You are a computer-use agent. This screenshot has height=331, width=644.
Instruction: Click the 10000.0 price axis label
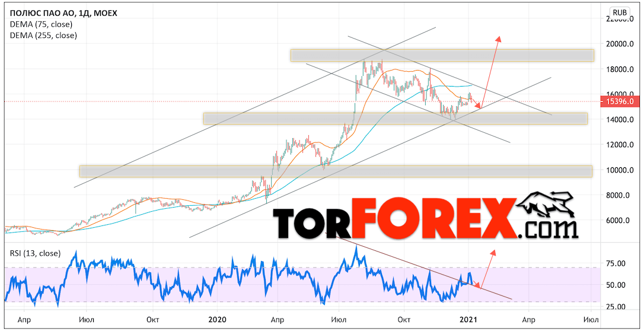pyautogui.click(x=621, y=170)
